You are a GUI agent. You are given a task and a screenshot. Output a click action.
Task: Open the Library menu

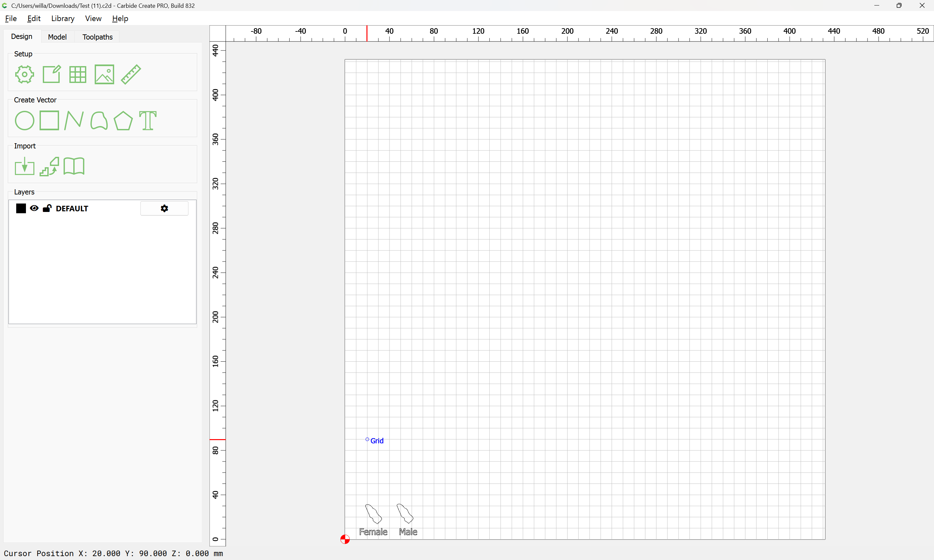click(63, 18)
